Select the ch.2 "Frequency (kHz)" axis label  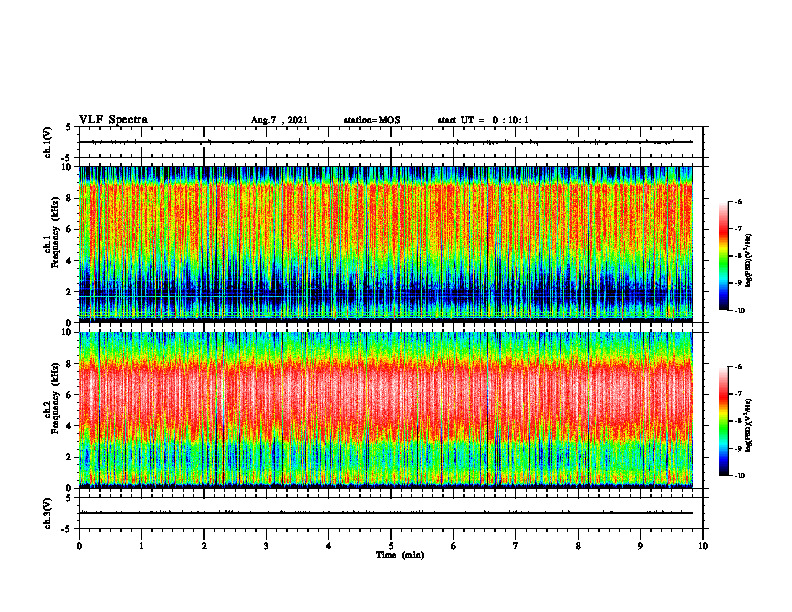click(x=56, y=397)
